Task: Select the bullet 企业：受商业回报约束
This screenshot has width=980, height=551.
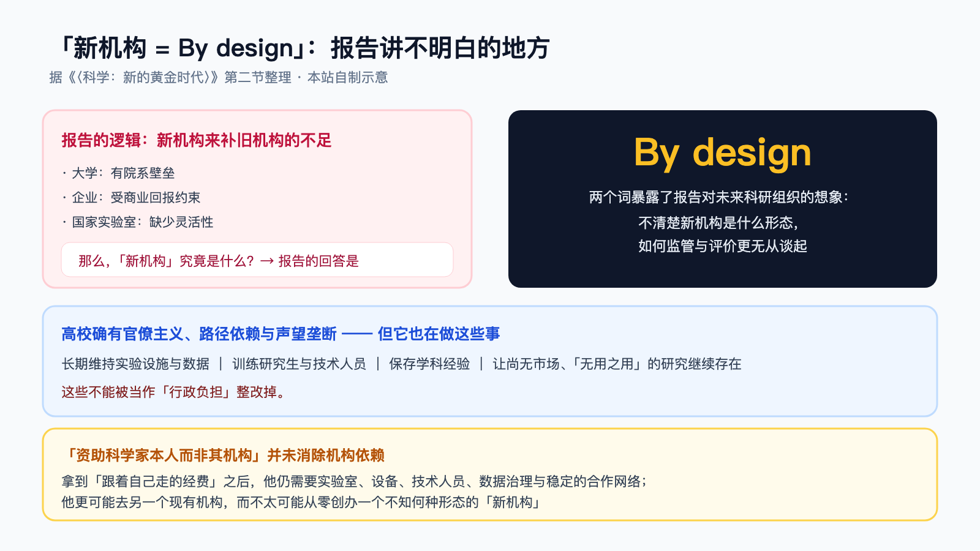Action: click(x=131, y=198)
